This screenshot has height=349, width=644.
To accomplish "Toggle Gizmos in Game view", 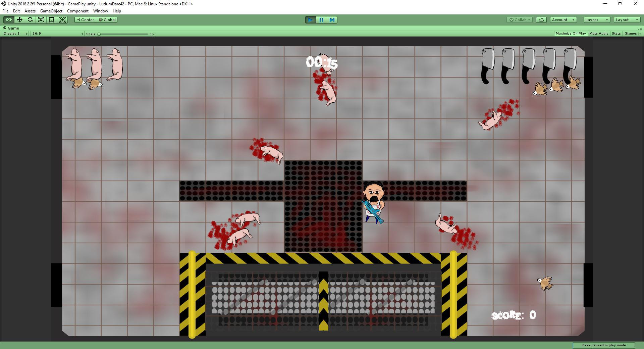I will coord(631,34).
